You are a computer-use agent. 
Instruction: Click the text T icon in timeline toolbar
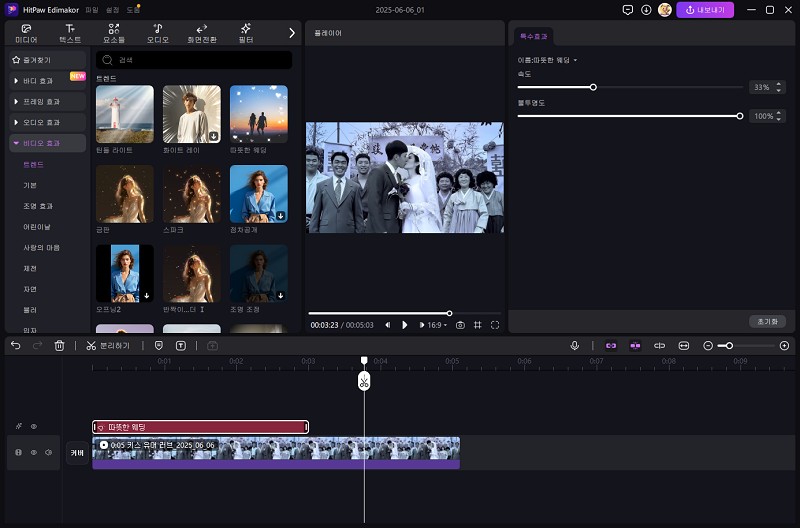point(181,346)
